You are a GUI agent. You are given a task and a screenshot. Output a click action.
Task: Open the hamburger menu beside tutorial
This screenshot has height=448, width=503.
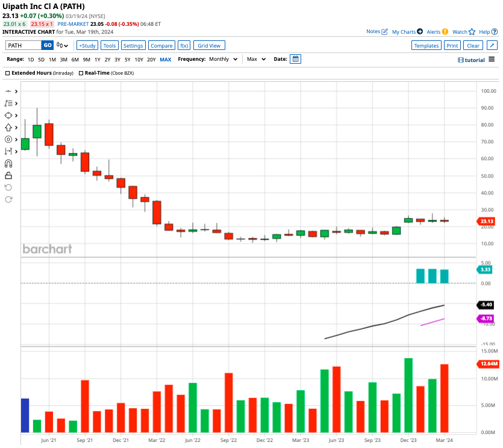(492, 60)
